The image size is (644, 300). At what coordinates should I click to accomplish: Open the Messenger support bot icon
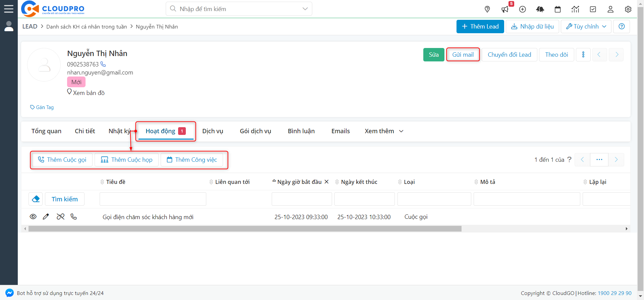pyautogui.click(x=9, y=293)
